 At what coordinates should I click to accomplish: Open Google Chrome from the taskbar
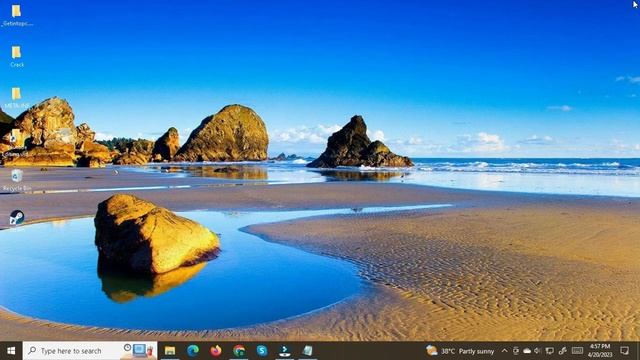[239, 351]
